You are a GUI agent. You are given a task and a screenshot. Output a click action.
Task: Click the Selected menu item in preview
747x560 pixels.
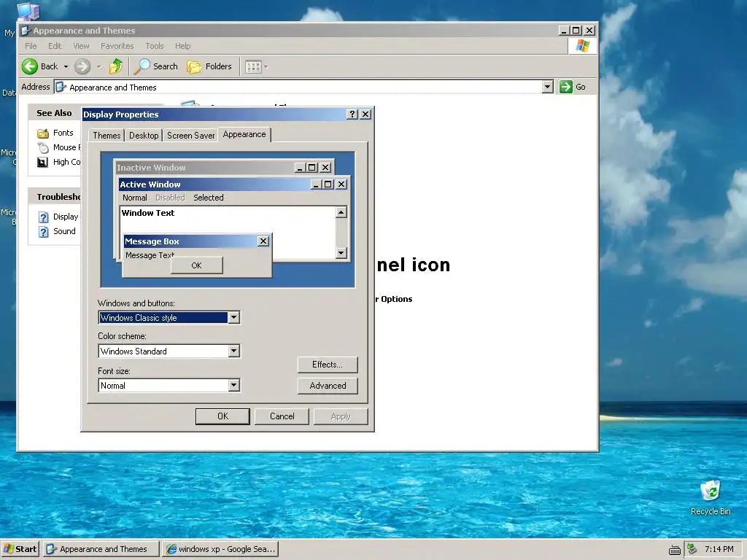(208, 198)
